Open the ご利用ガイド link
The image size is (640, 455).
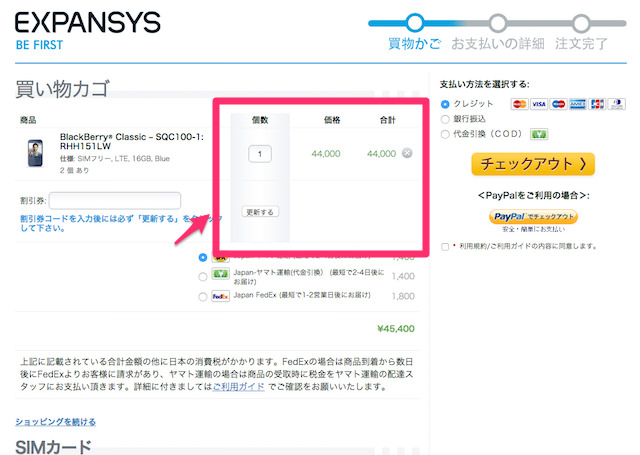click(239, 386)
